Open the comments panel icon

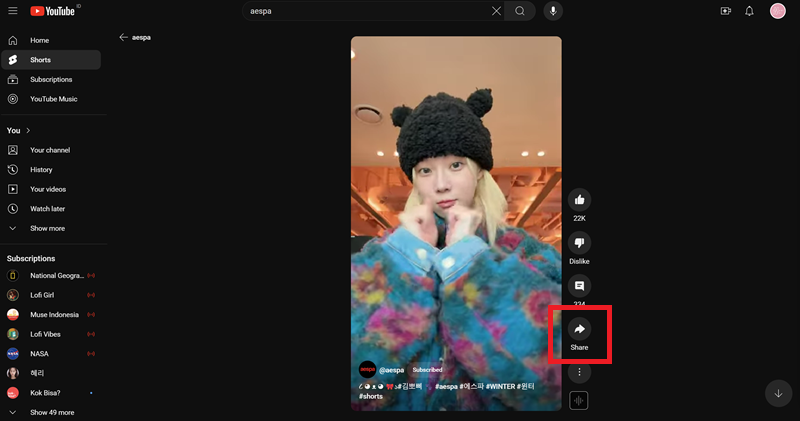[579, 286]
